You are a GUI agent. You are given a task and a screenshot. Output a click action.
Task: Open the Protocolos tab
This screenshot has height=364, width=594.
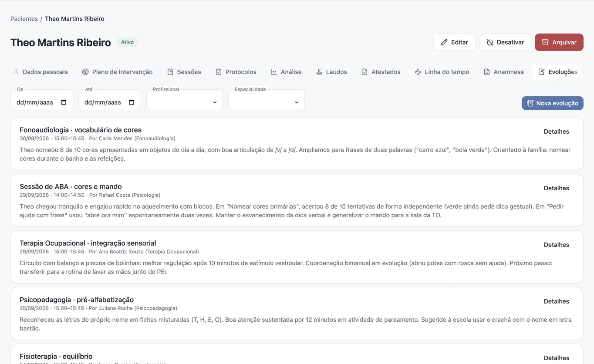tap(236, 72)
